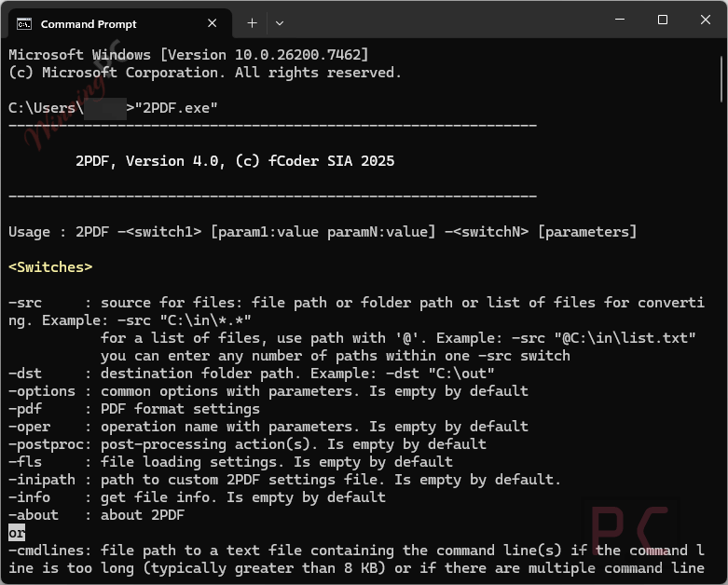Click the 2PDF, Version 4.0 banner line
Viewport: 728px width, 585px height.
click(235, 161)
